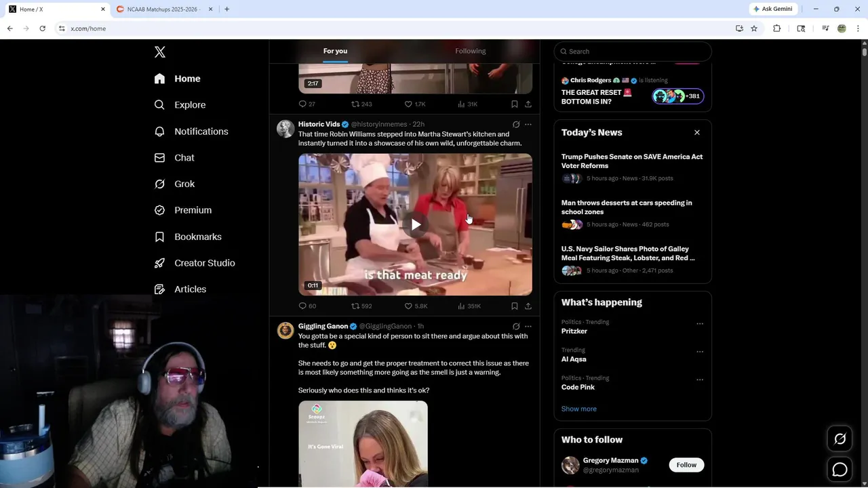
Task: Close the Home / X browser tab
Action: coord(103,9)
